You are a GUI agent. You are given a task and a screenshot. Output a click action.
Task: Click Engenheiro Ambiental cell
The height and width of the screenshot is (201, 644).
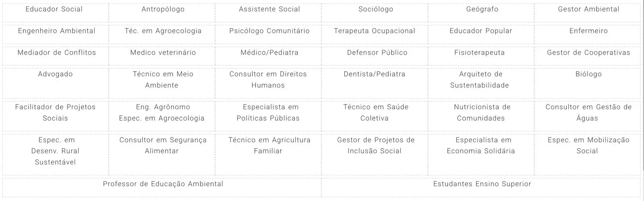pyautogui.click(x=57, y=31)
